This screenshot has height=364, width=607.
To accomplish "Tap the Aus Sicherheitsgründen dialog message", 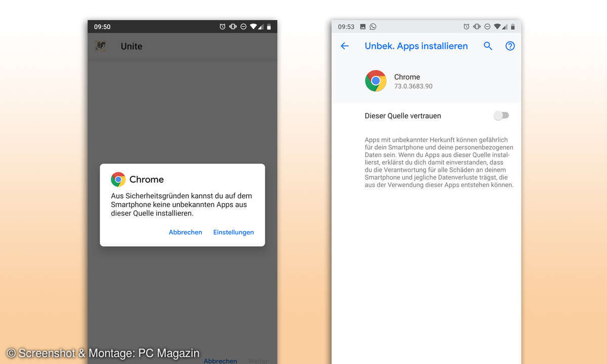I will [182, 205].
